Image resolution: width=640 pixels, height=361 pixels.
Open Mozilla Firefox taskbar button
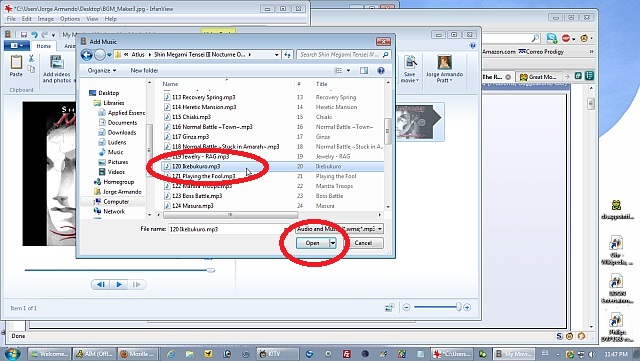138,354
